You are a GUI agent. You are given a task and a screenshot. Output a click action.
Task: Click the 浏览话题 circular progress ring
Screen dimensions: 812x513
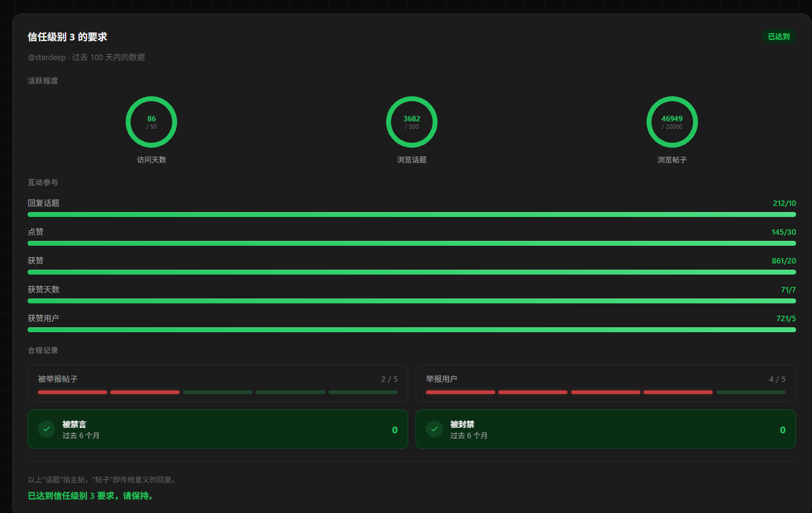[x=412, y=122]
